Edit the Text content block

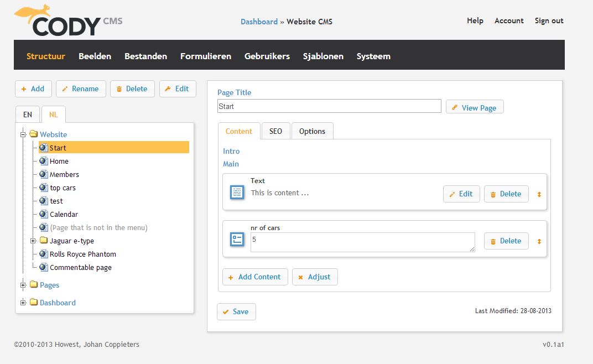click(461, 194)
